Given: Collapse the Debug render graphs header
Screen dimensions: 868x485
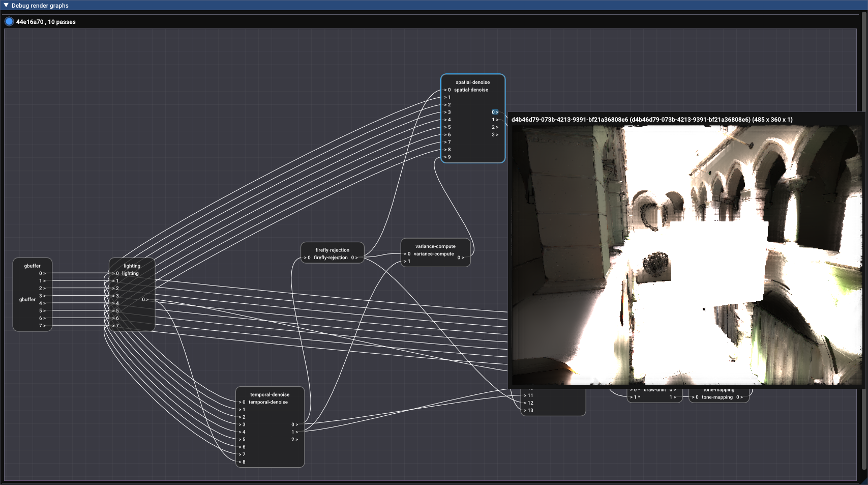Looking at the screenshot, I should pyautogui.click(x=6, y=5).
